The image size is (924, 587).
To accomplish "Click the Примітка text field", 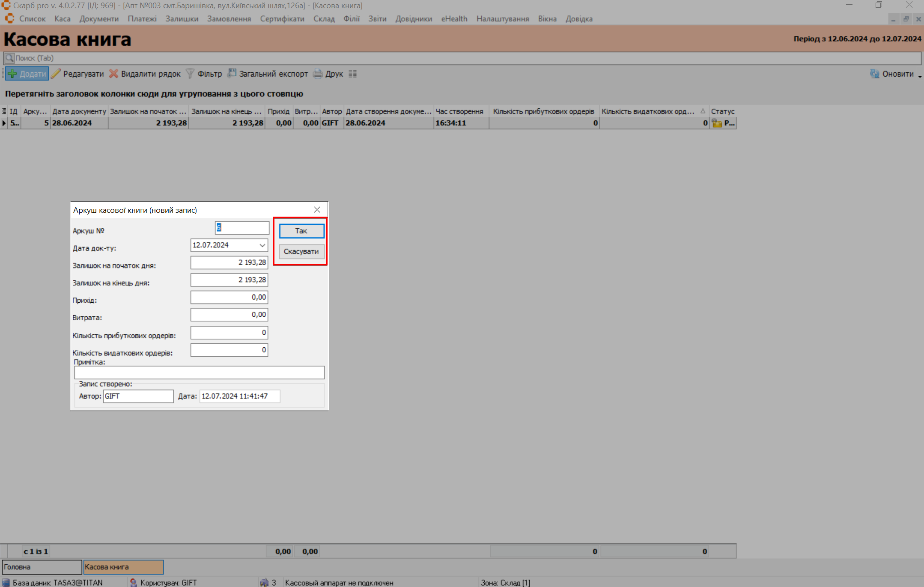I will pos(199,372).
